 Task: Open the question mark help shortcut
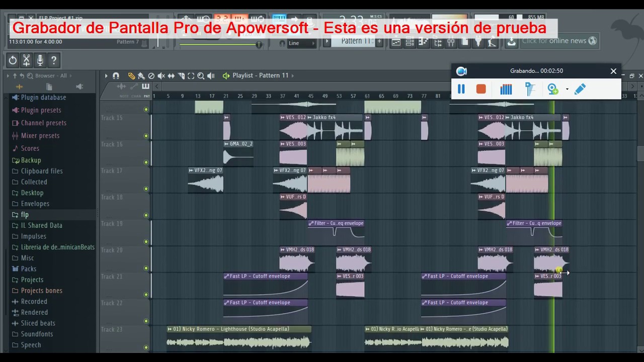(53, 60)
